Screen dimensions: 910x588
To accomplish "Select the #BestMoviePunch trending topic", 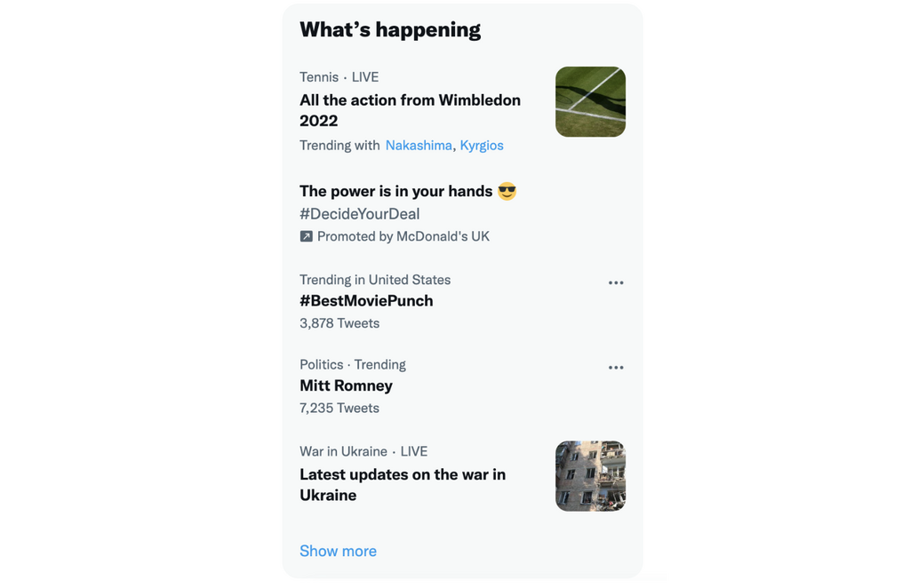I will click(x=366, y=300).
